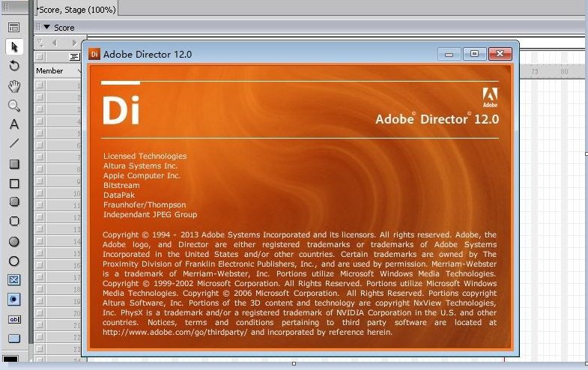Click the Di icon in the dialog title bar

94,54
